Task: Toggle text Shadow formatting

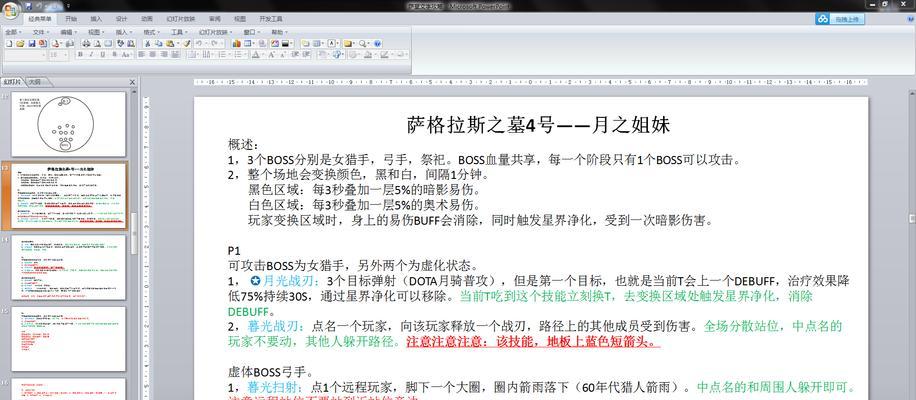Action: (x=114, y=55)
